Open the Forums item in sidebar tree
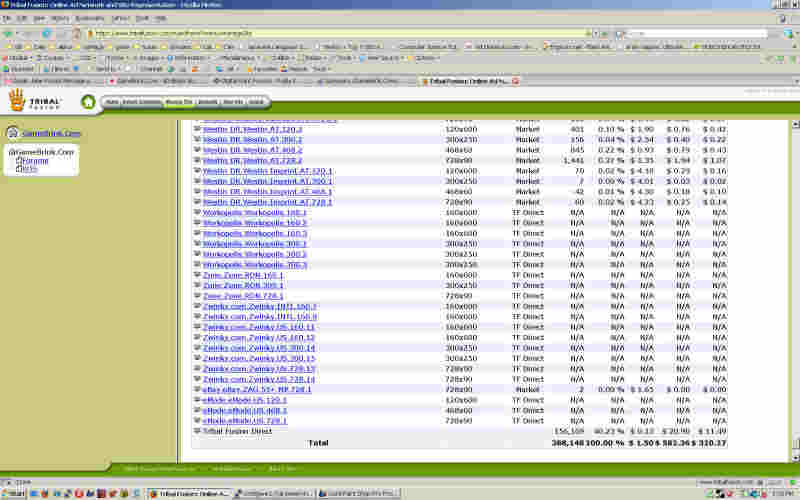This screenshot has height=500, width=800. [35, 160]
